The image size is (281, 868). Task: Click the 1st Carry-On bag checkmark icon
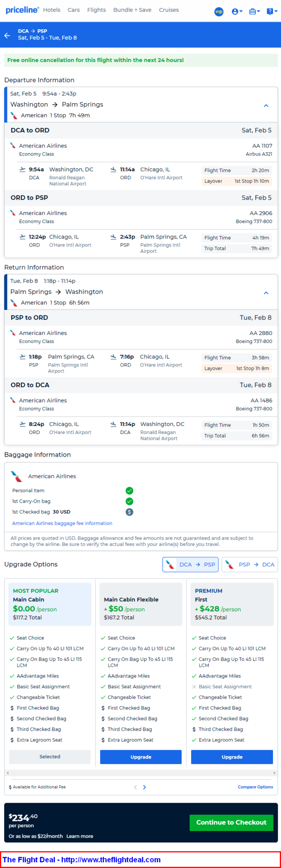[x=130, y=501]
